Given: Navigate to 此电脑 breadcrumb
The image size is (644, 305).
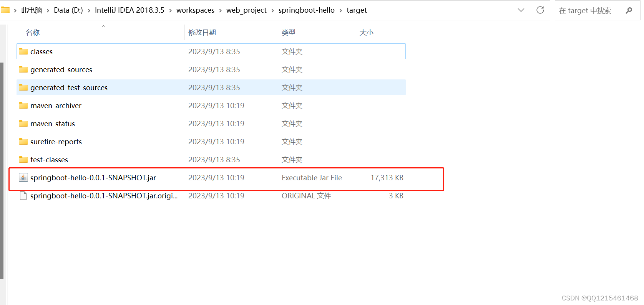Looking at the screenshot, I should [32, 10].
